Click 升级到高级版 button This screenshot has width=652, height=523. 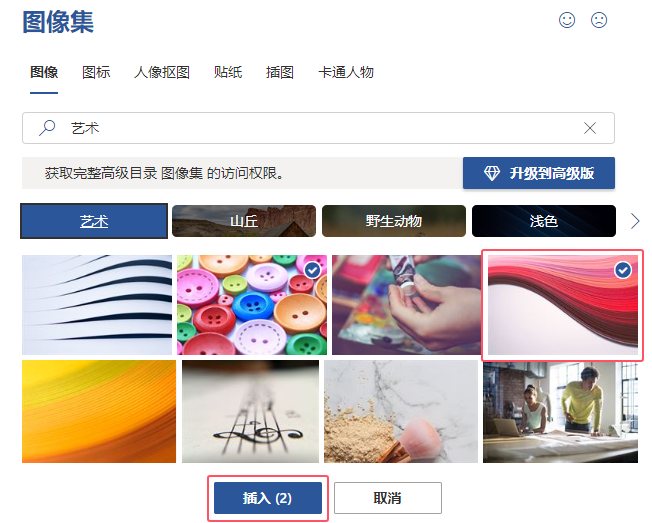[x=538, y=173]
